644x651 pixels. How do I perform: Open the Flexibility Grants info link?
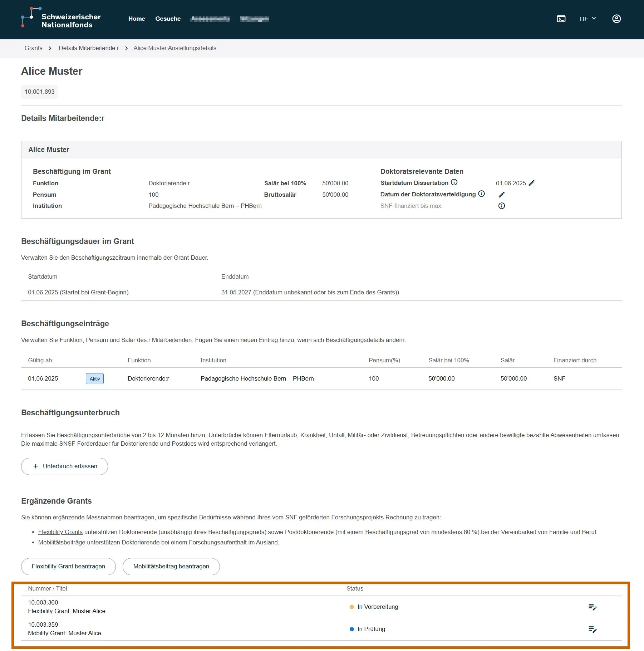[60, 532]
